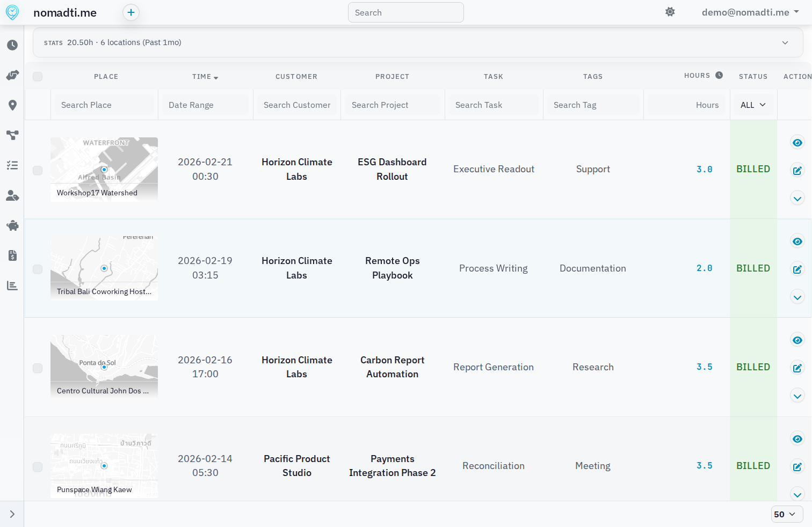
Task: Open the time entries view in the sidebar
Action: coord(12,45)
